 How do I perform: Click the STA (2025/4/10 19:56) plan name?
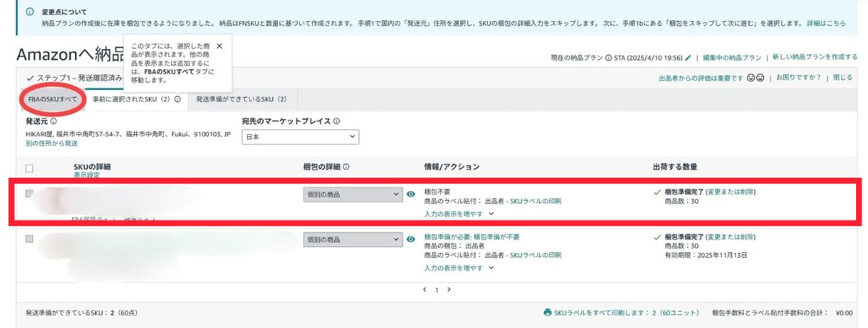click(x=648, y=58)
